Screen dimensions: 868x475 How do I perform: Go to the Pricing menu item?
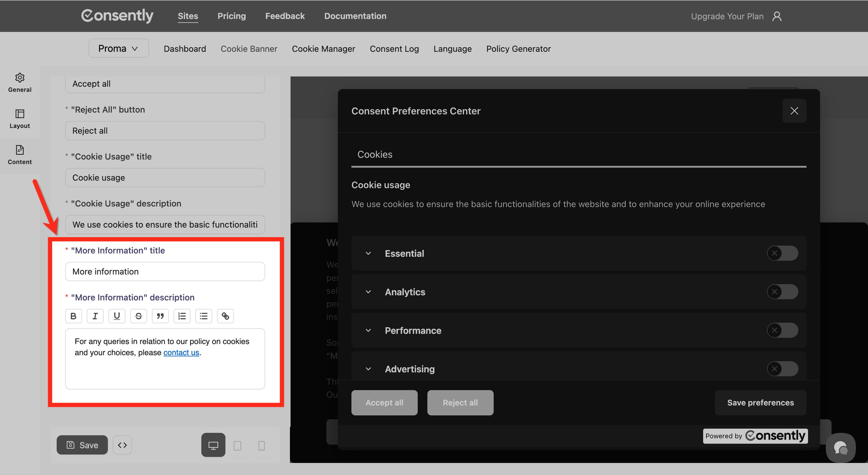coord(231,16)
